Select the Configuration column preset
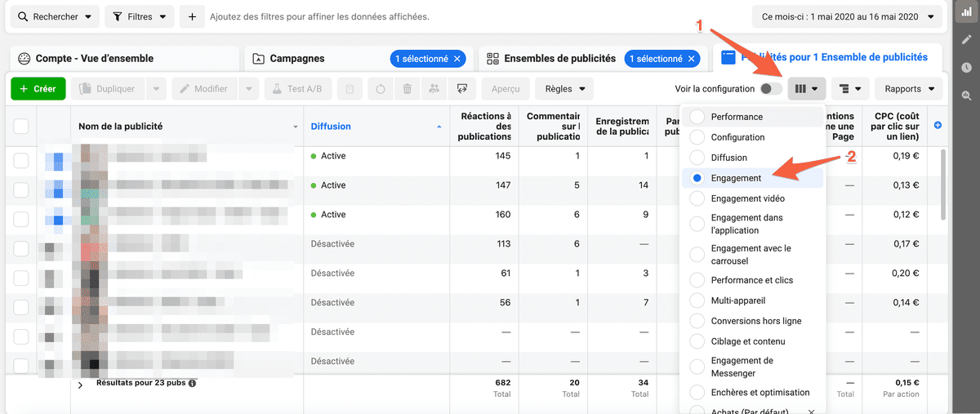The height and width of the screenshot is (414, 980). (752, 137)
